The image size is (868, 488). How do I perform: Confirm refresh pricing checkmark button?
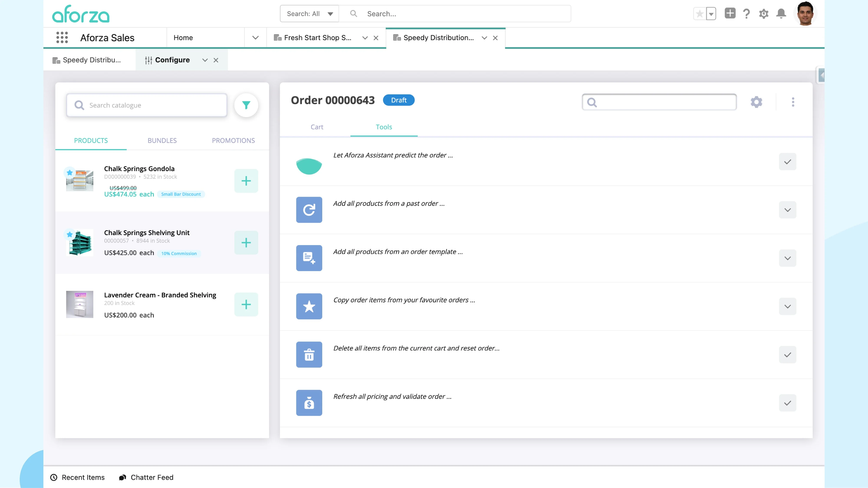[787, 403]
